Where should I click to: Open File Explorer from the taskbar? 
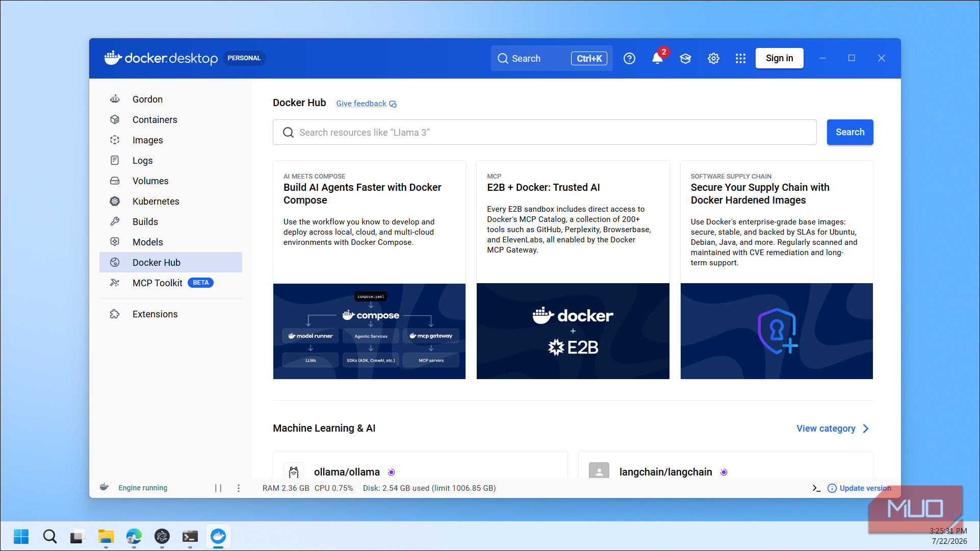pyautogui.click(x=106, y=536)
